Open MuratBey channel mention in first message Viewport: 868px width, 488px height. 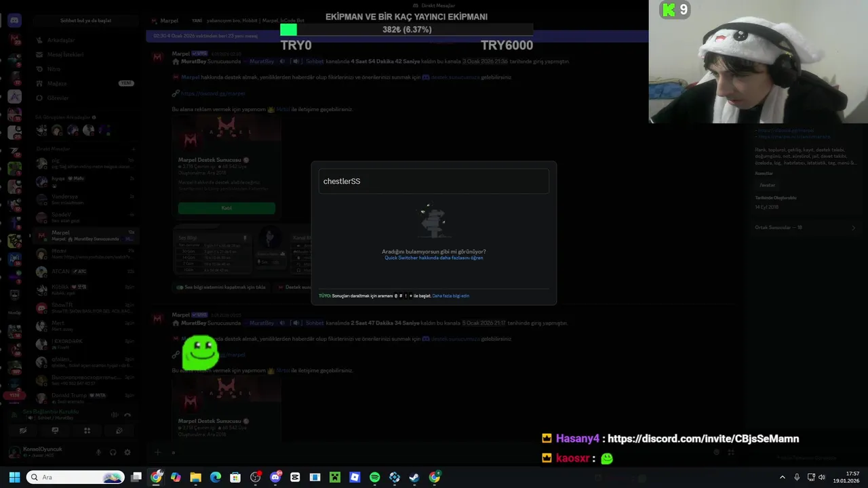[x=262, y=61]
